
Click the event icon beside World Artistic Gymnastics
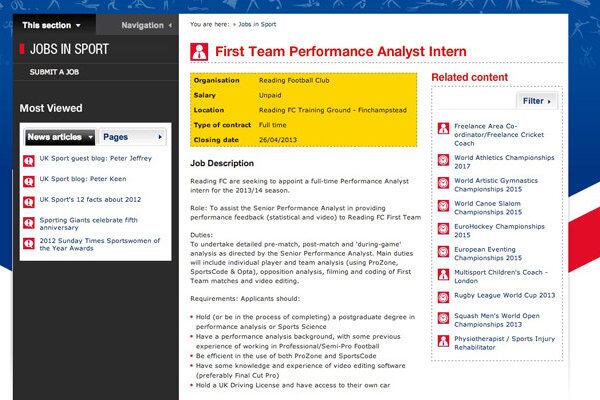point(443,183)
